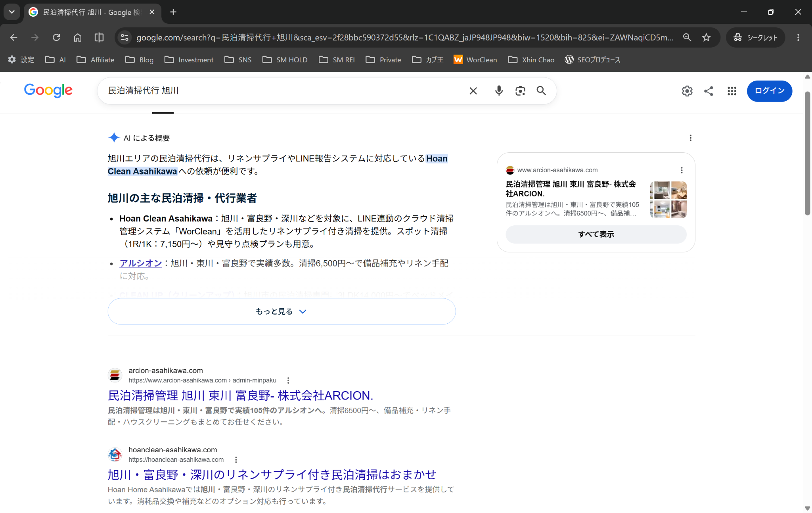
Task: Clear the search box with X icon
Action: pos(473,91)
